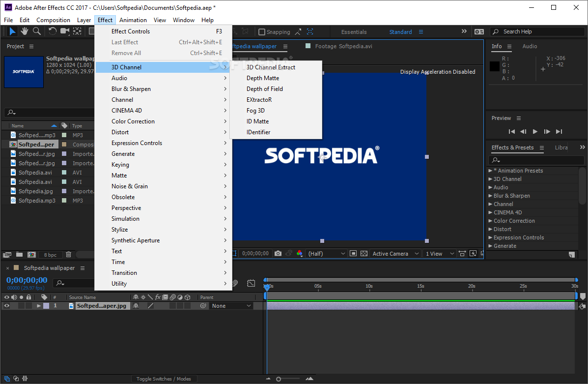Toggle transparency grid icon in viewer

(364, 254)
